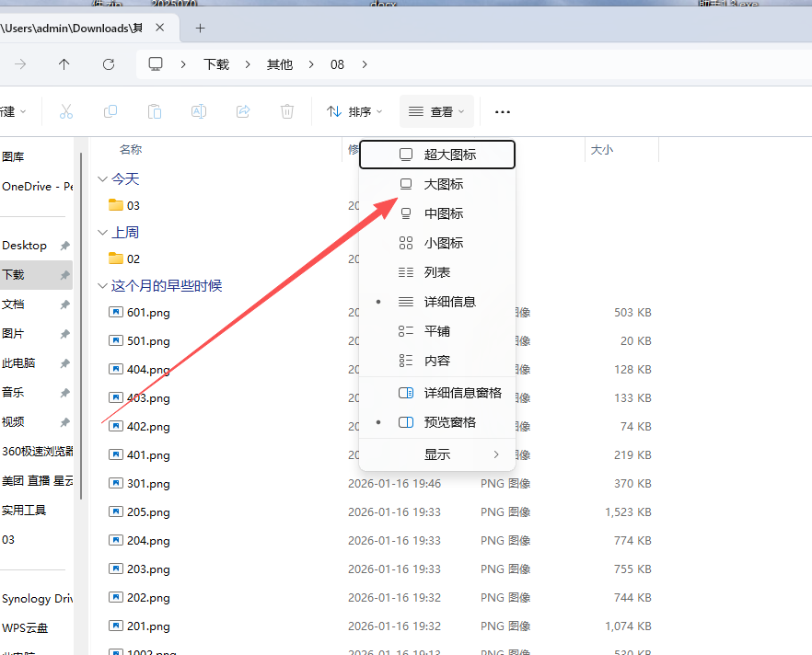
Task: Toggle the 详细信息窗格 details pane
Action: [x=462, y=393]
